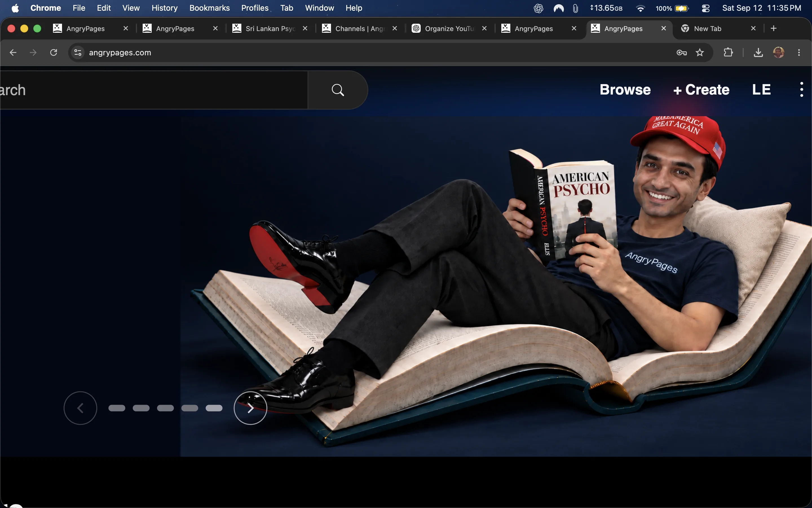Close the Channels | Angr tab
The width and height of the screenshot is (812, 508).
coord(395,29)
